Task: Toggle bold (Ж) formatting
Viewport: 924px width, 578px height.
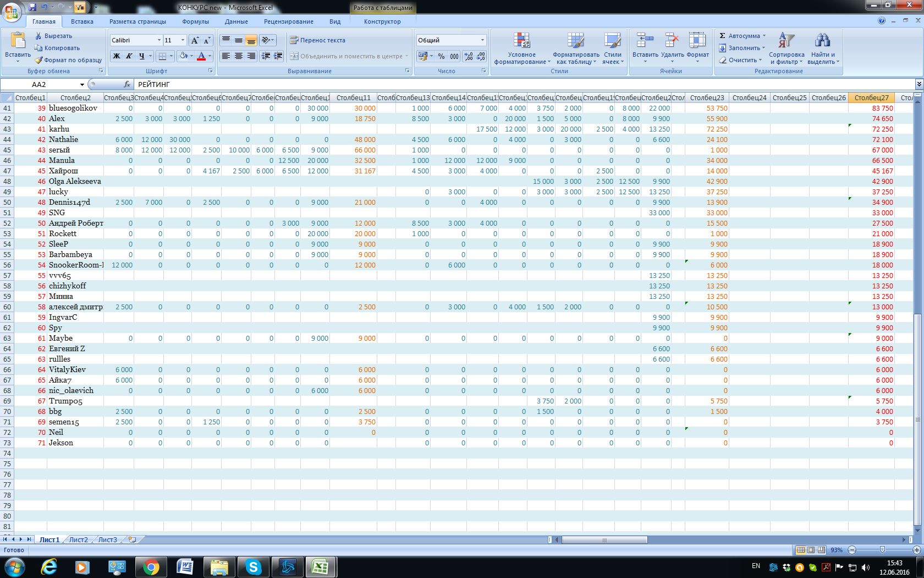Action: pyautogui.click(x=117, y=56)
